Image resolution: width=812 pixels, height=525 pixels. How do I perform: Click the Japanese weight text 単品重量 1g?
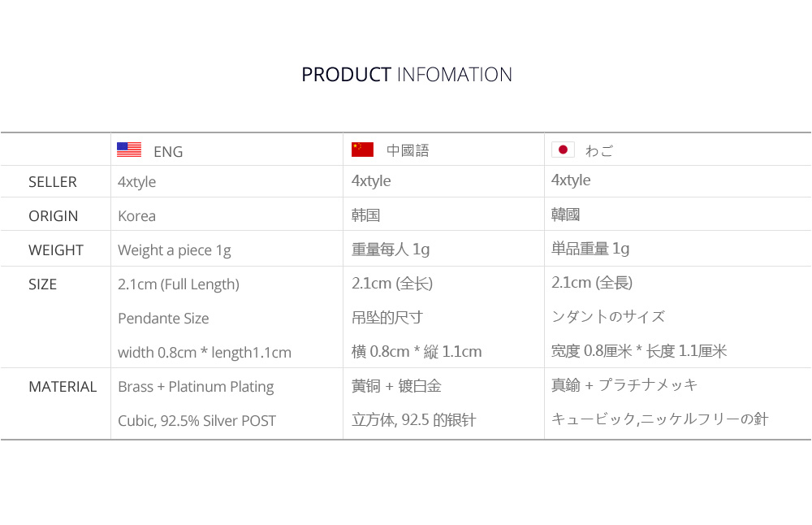pyautogui.click(x=590, y=249)
